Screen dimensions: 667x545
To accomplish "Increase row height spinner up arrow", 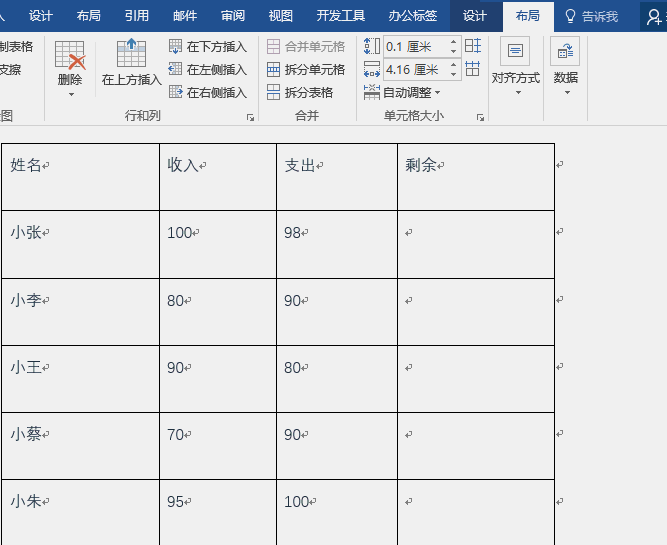I will coord(453,42).
